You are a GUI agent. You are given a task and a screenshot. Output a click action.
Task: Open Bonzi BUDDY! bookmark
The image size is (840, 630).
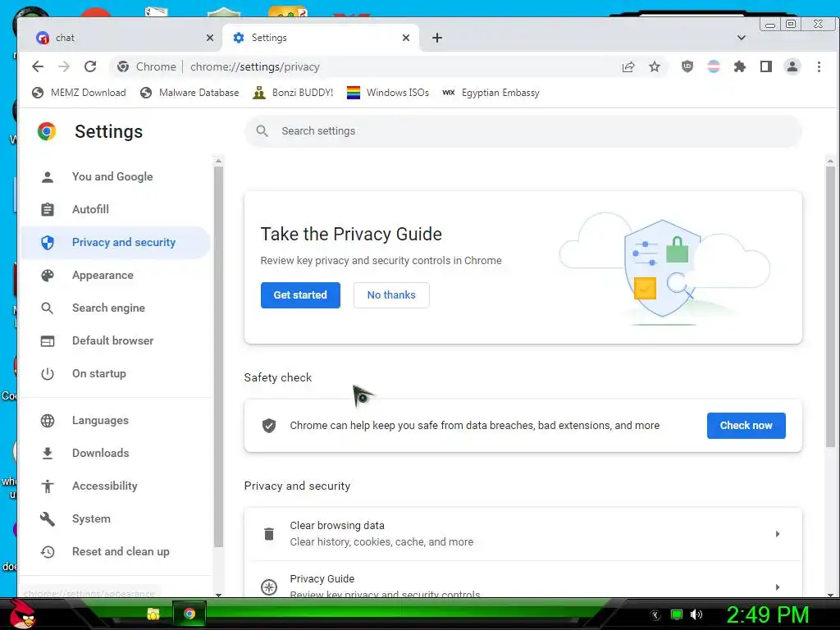(x=293, y=93)
